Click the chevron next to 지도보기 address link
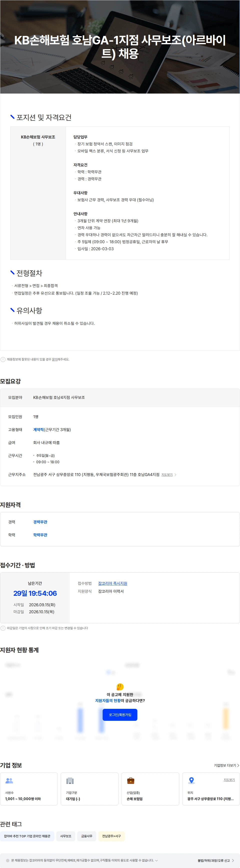The image size is (240, 868). pyautogui.click(x=175, y=475)
